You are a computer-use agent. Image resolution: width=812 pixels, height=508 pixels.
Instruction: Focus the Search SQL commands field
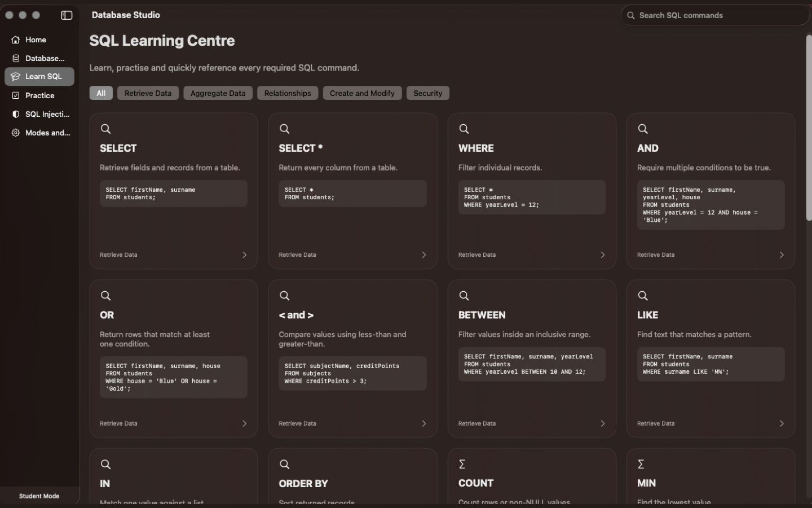pos(715,15)
